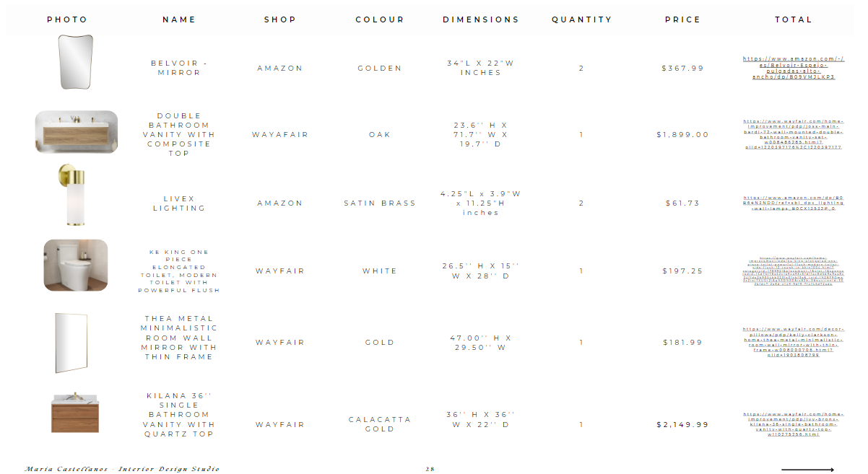Select the DIMENSIONS column header

pos(481,19)
